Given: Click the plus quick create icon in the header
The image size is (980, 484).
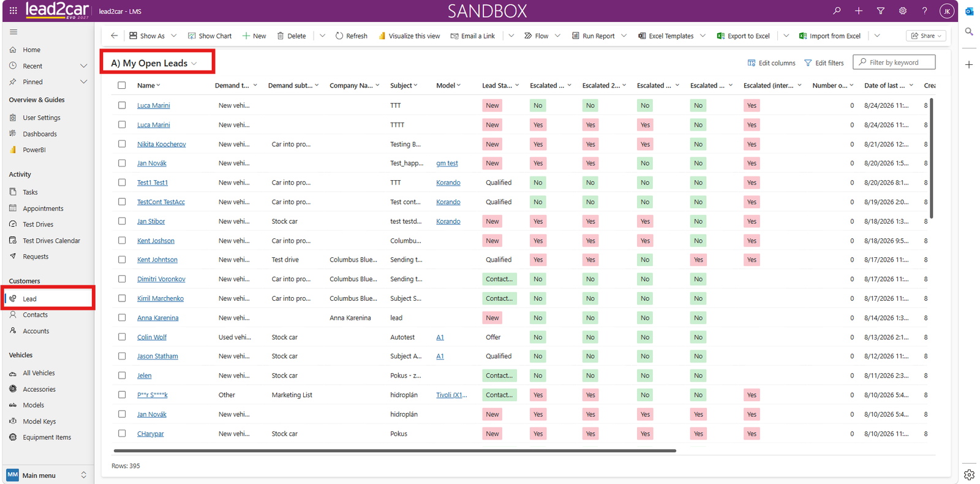Looking at the screenshot, I should point(859,10).
